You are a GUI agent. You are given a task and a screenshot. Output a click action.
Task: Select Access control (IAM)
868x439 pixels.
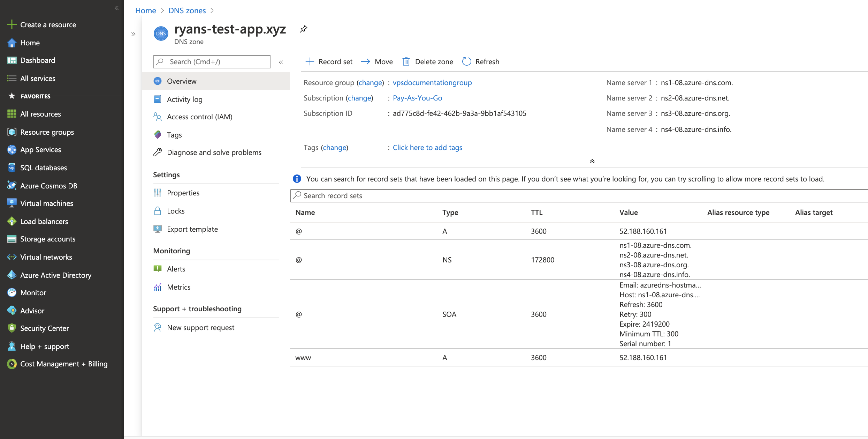tap(199, 117)
